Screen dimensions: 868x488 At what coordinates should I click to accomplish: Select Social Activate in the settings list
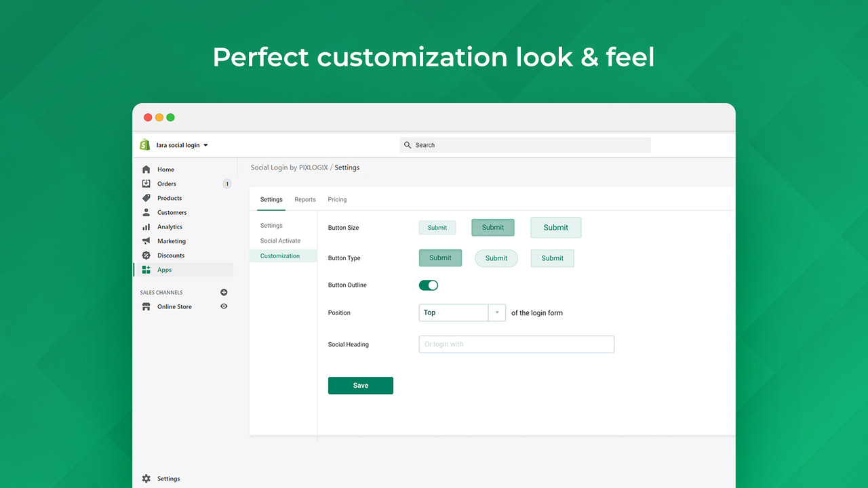coord(280,240)
